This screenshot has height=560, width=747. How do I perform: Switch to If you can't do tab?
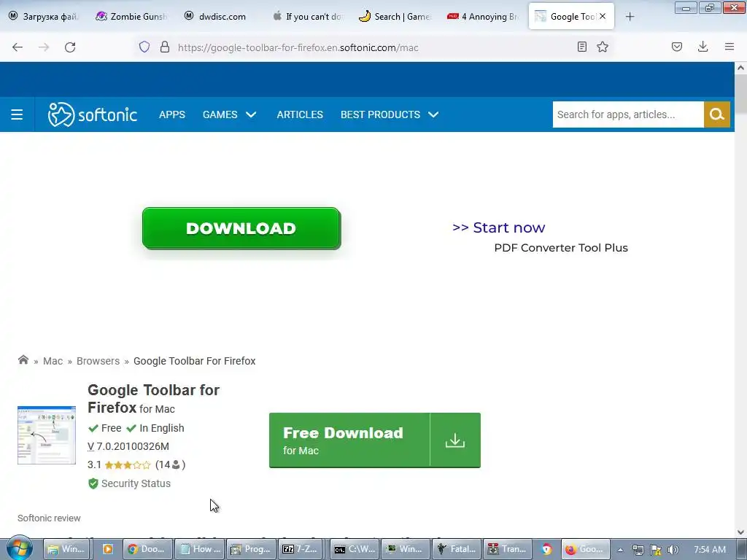tap(309, 17)
